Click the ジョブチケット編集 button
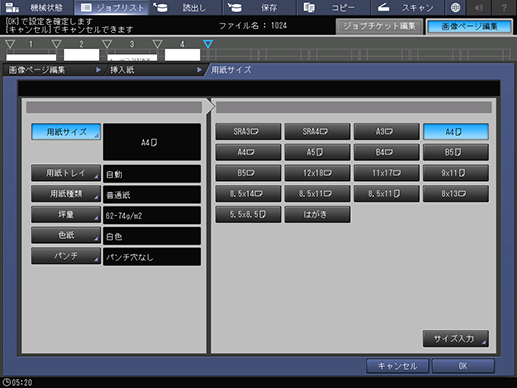This screenshot has height=388, width=517. (x=379, y=26)
